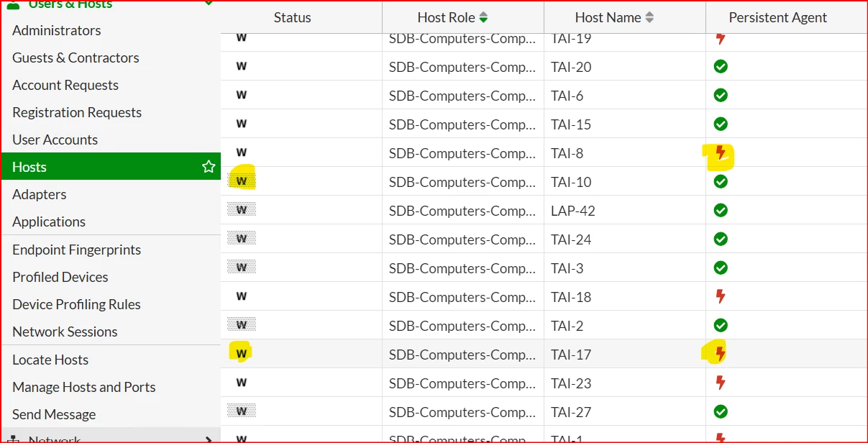Click the green agent checkmark for TAI-27
Image resolution: width=868 pixels, height=443 pixels.
coord(721,411)
